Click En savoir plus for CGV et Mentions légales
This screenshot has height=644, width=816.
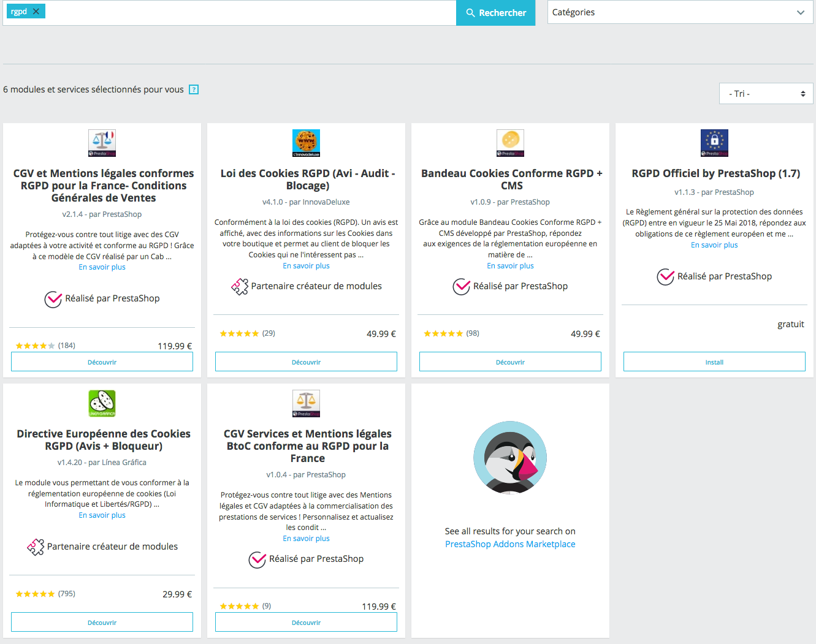(102, 267)
